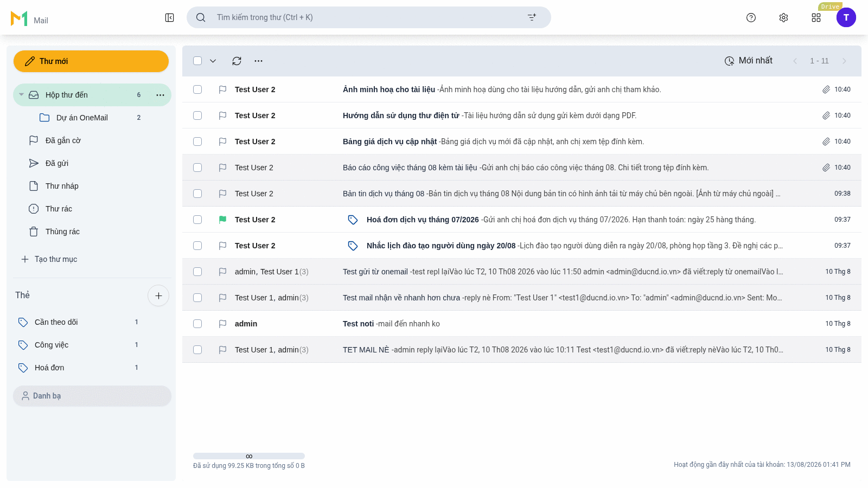Go to next page of emails
Viewport: 868px width, 488px height.
point(844,61)
